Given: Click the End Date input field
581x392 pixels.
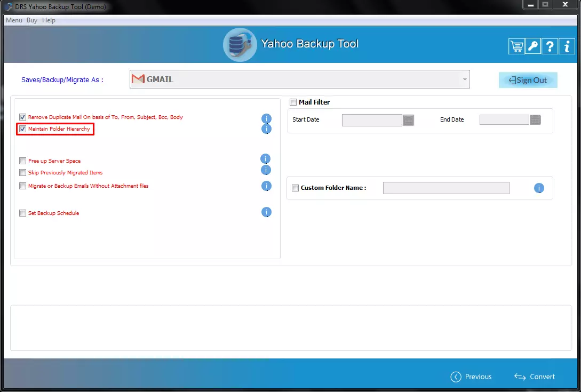Looking at the screenshot, I should pyautogui.click(x=504, y=119).
